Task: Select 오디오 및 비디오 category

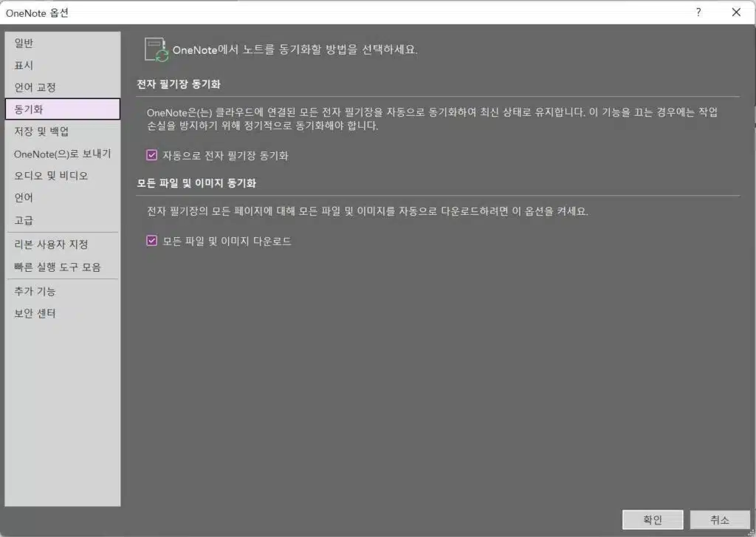Action: (x=62, y=176)
